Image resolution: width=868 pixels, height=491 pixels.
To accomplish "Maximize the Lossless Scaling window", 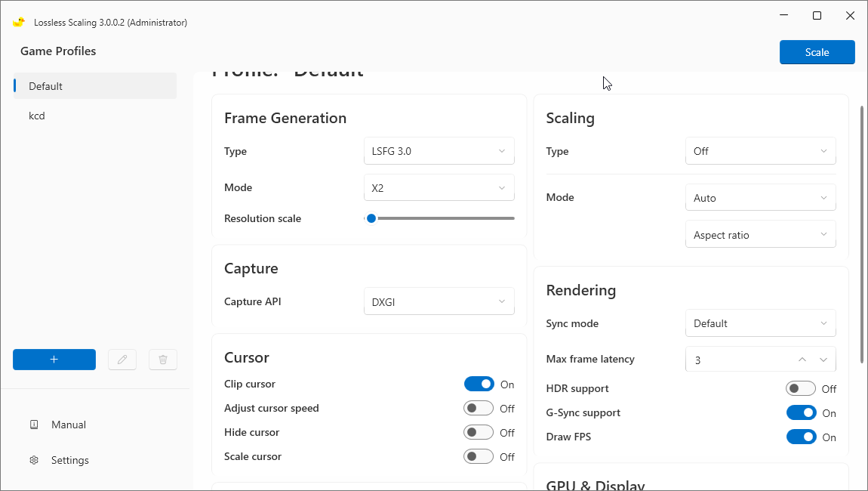I will pyautogui.click(x=817, y=16).
